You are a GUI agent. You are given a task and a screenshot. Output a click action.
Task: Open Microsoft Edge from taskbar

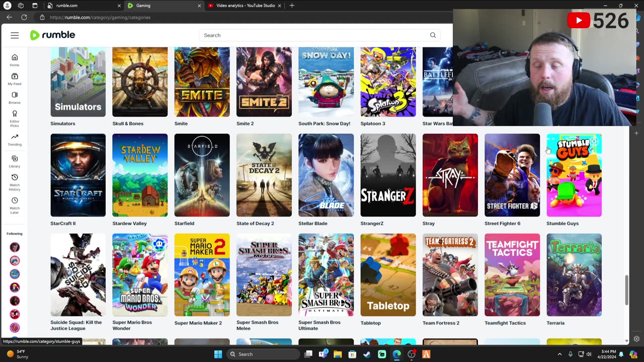coord(397,354)
